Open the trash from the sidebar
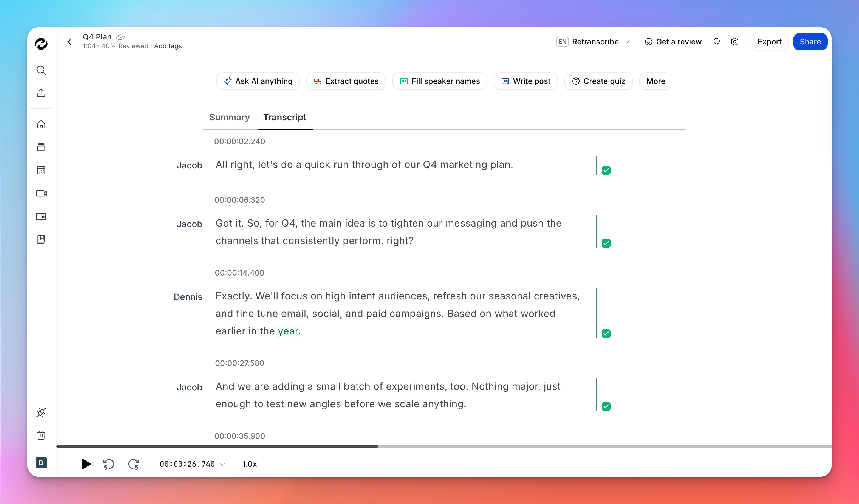Viewport: 859px width, 504px height. tap(41, 435)
